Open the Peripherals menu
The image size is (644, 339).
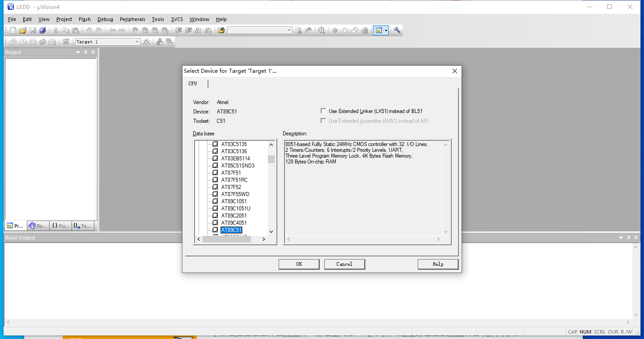tap(132, 19)
